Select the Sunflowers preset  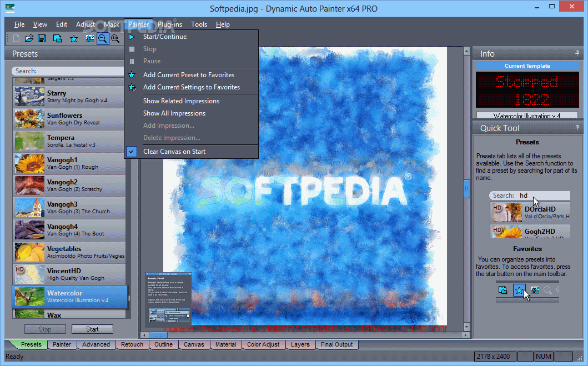point(69,118)
